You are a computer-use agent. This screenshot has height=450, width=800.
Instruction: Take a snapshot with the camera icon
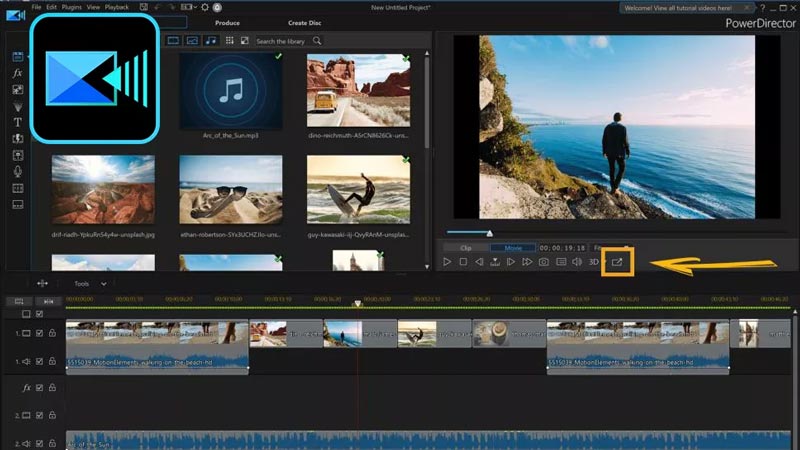(x=543, y=262)
